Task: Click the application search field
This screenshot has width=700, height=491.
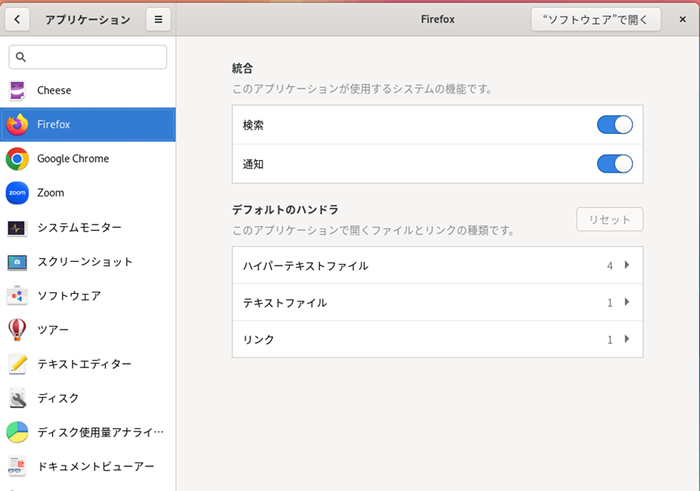Action: (x=88, y=57)
